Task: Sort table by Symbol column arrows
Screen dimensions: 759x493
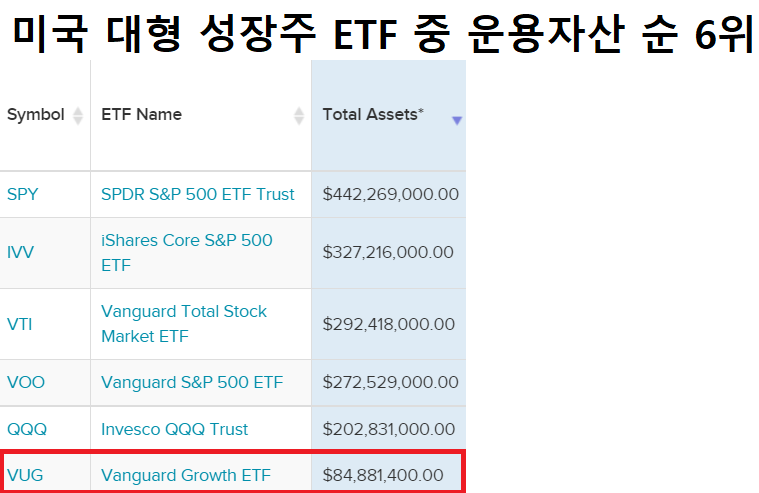Action: [77, 116]
